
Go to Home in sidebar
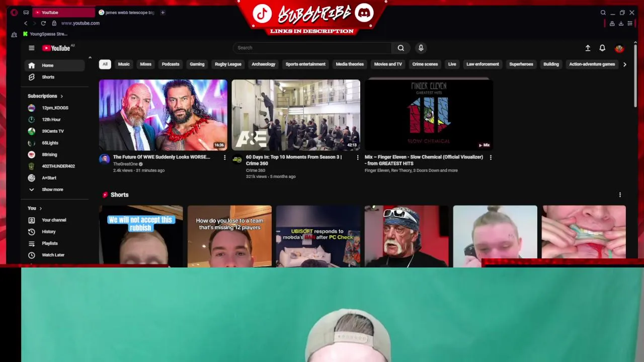point(54,65)
